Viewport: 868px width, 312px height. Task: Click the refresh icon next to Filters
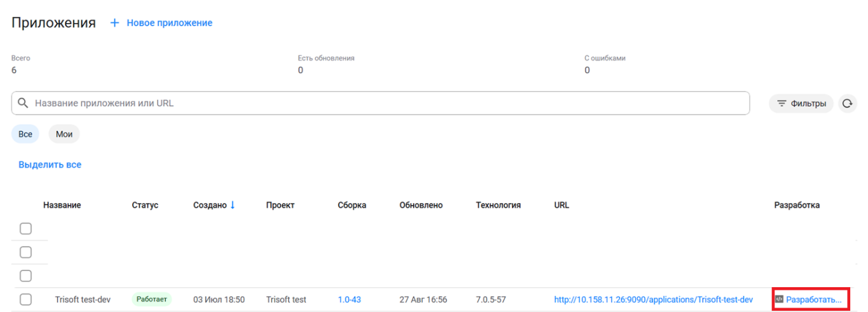[x=847, y=103]
